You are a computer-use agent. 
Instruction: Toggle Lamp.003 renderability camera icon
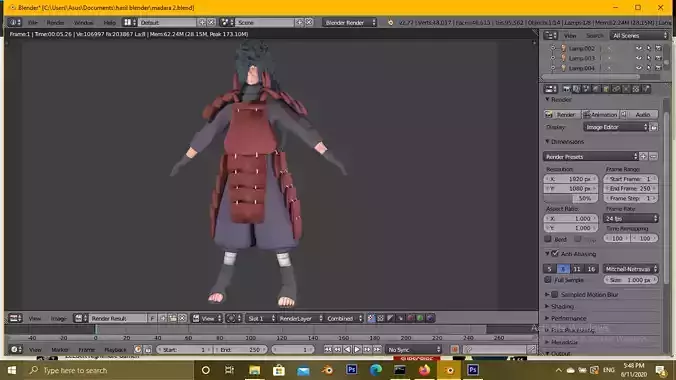click(x=658, y=58)
